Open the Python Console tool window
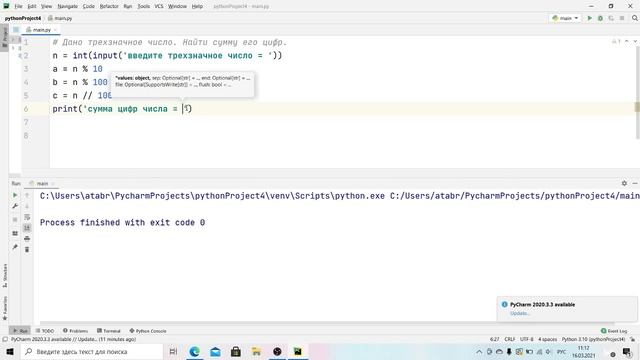The image size is (640, 360). tap(148, 331)
